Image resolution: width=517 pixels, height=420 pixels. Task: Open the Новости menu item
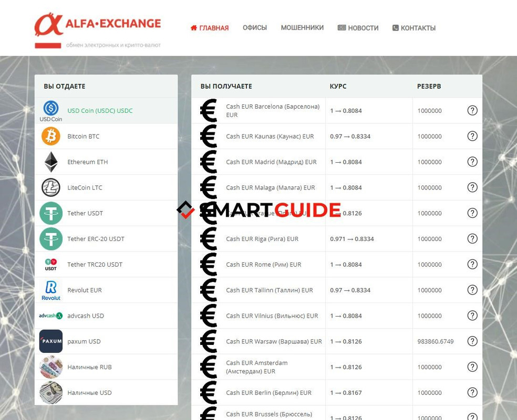pos(358,28)
